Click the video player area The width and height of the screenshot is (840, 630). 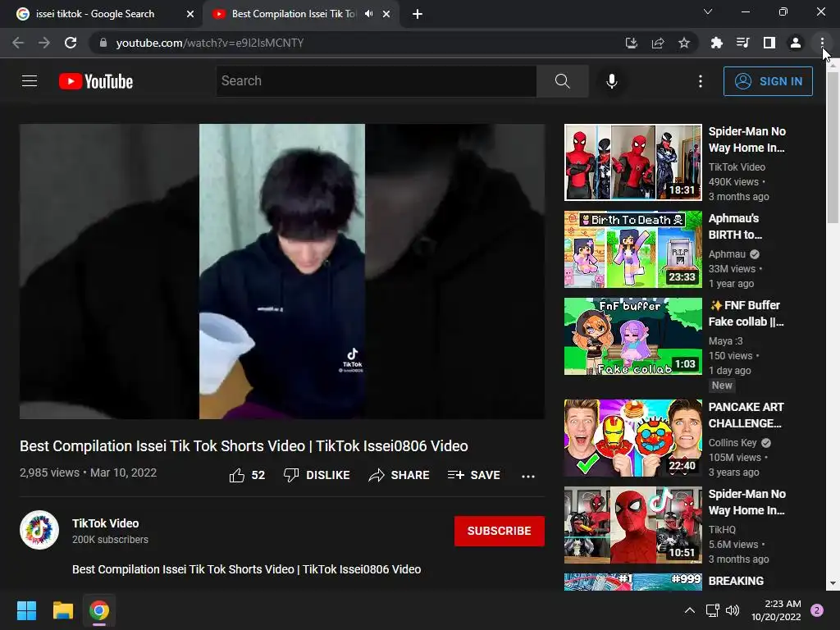[x=282, y=272]
